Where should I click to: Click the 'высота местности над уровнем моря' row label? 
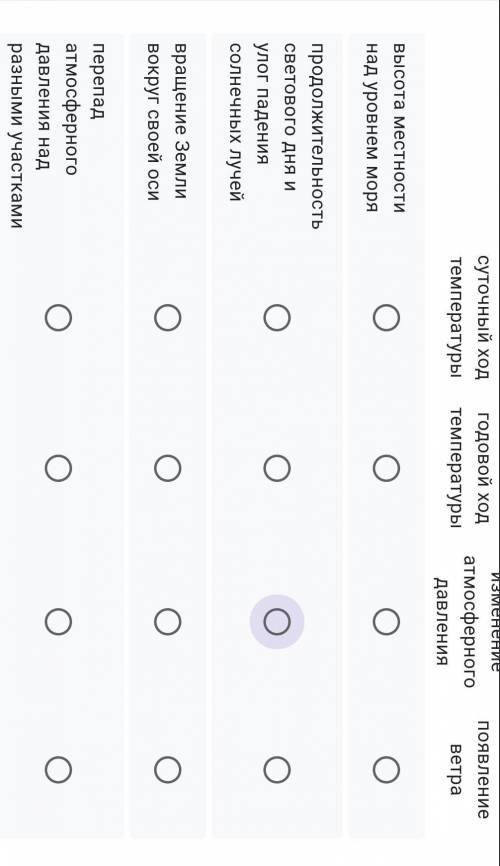tap(385, 128)
